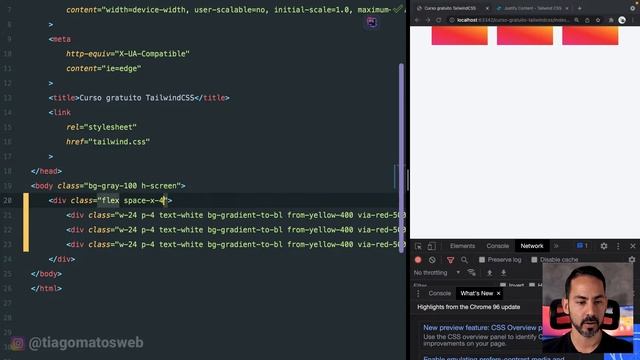Screen dimensions: 640x360
Task: Click the browser profile avatar
Action: coord(622,20)
